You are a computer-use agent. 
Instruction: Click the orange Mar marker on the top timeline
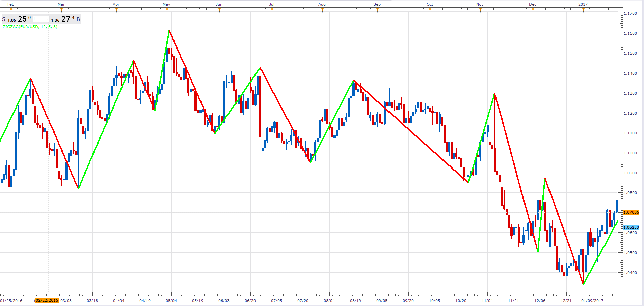point(61,9)
